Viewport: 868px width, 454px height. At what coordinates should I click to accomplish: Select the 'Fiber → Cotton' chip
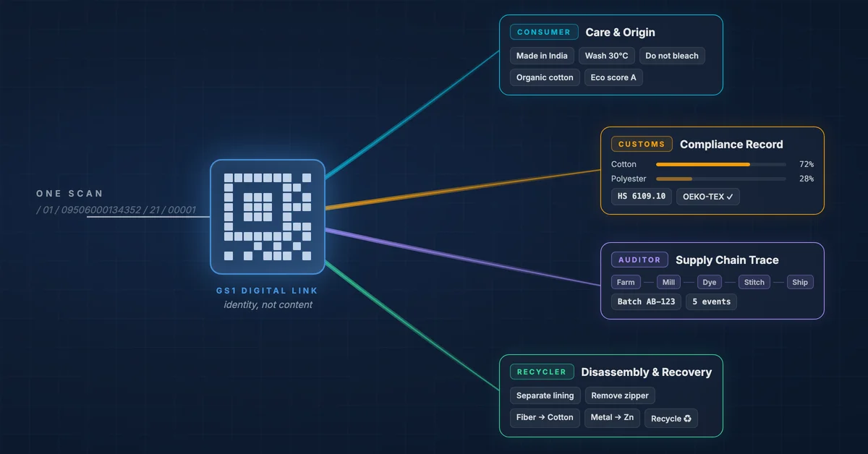click(545, 417)
